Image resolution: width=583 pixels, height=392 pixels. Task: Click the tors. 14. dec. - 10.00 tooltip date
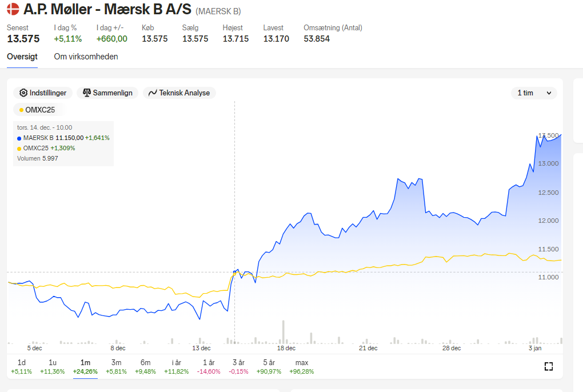[45, 127]
